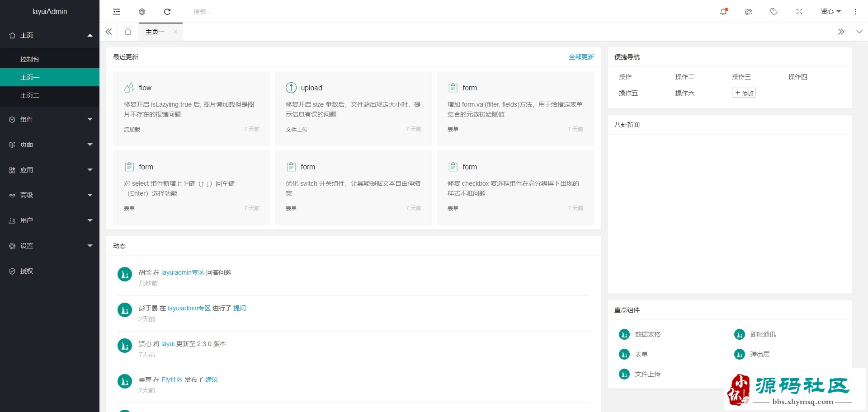Click the 提问 link in 彭于晏 row
868x412 pixels.
pos(240,308)
